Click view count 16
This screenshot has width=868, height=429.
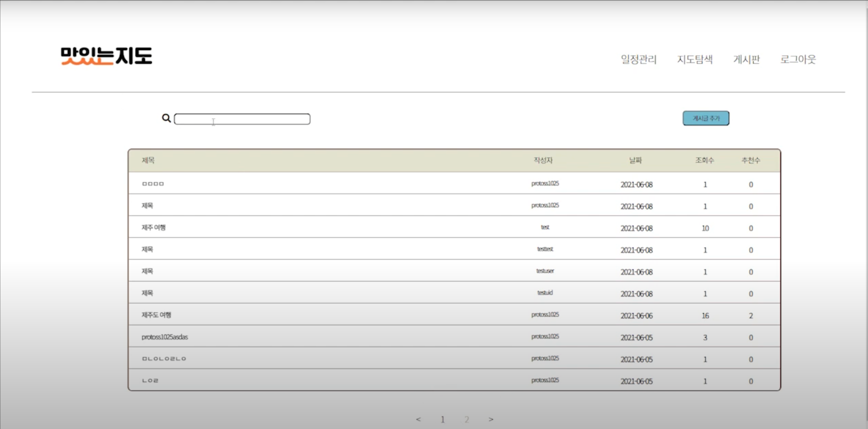click(705, 316)
